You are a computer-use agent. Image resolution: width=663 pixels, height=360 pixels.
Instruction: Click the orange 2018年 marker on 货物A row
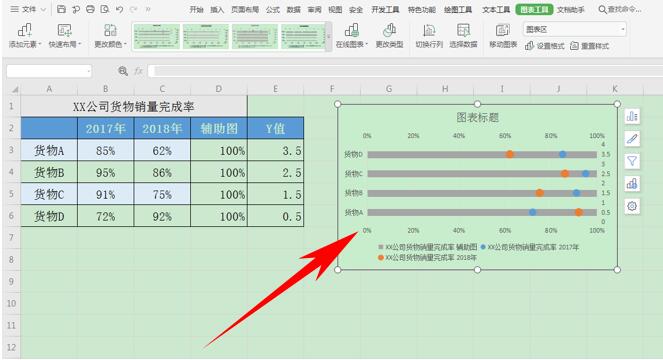click(x=579, y=212)
